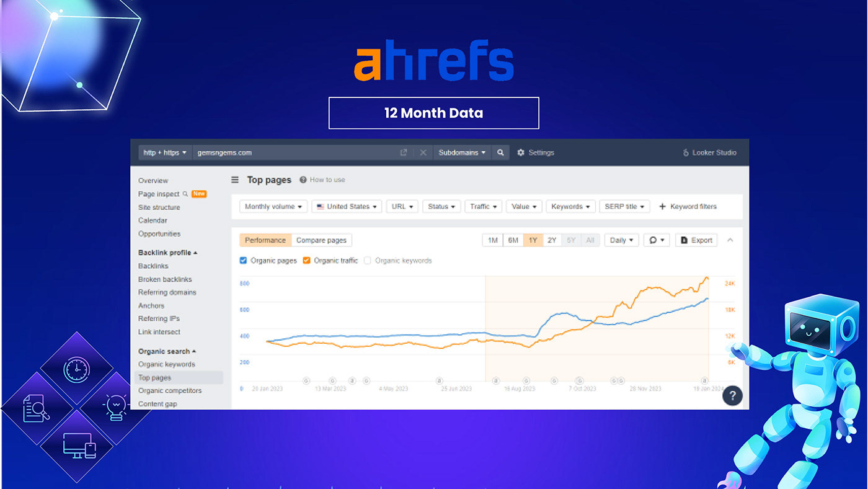The width and height of the screenshot is (868, 489).
Task: Switch to the Compare pages tab
Action: 321,240
